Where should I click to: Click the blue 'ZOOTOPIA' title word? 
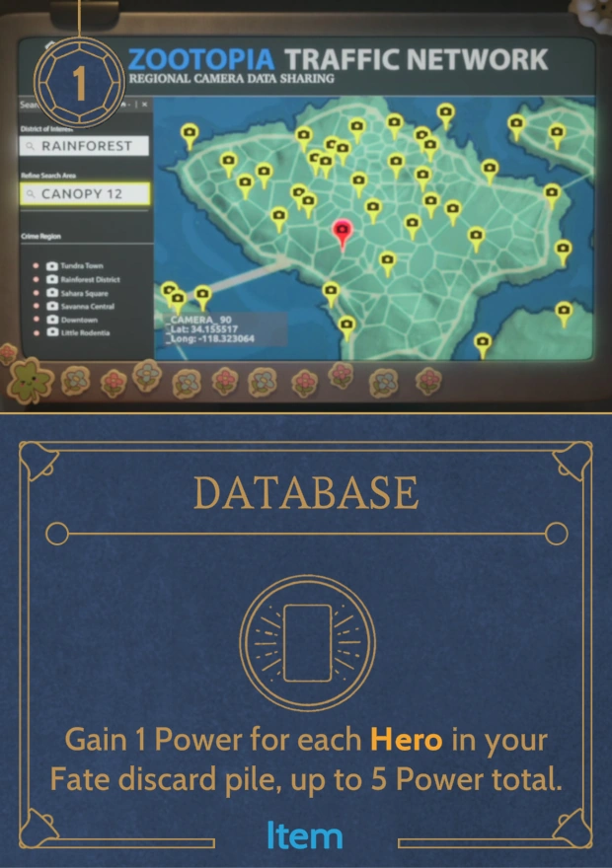click(x=201, y=60)
